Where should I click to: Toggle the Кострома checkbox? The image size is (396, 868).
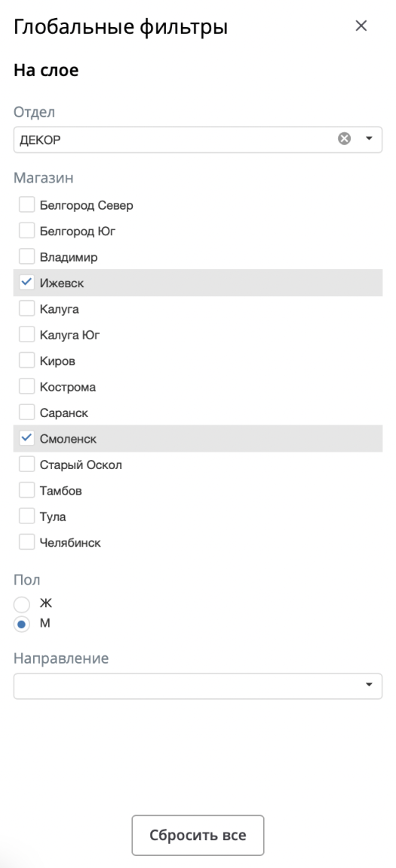pyautogui.click(x=26, y=386)
